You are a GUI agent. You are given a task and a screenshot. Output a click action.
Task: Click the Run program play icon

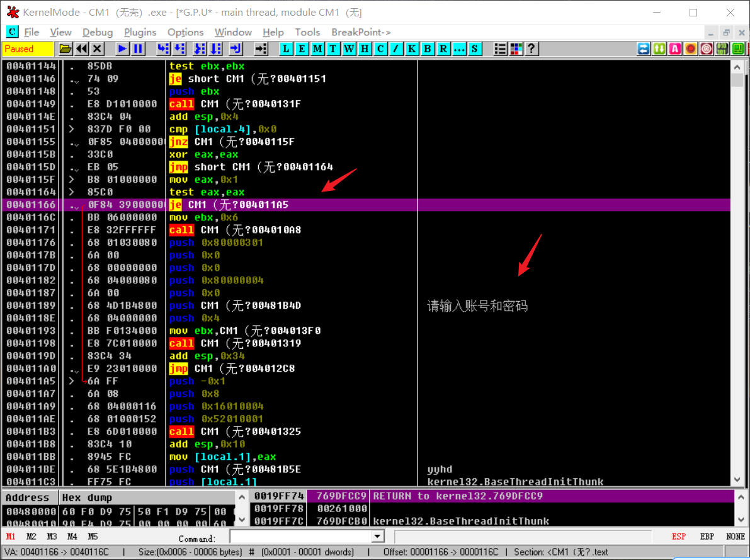[x=122, y=49]
